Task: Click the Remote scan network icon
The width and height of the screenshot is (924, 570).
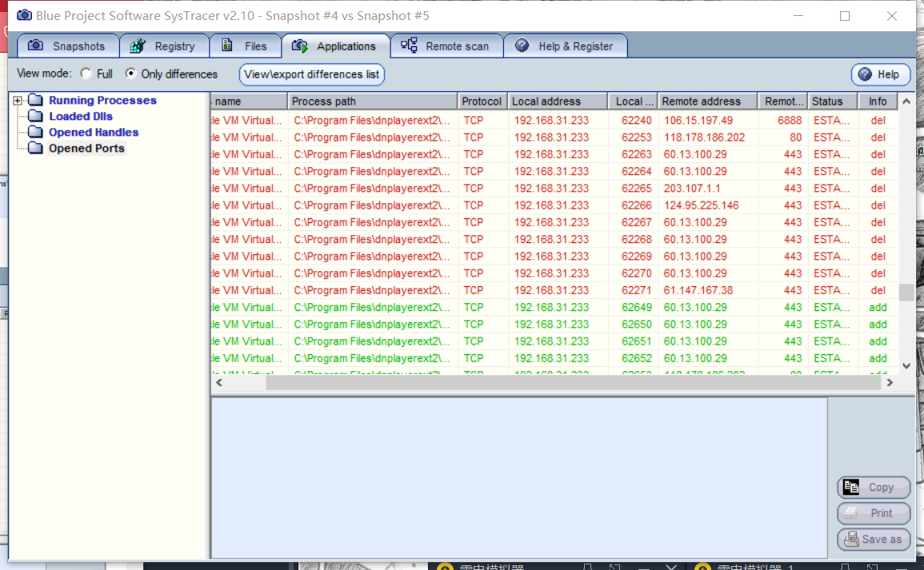Action: tap(409, 46)
